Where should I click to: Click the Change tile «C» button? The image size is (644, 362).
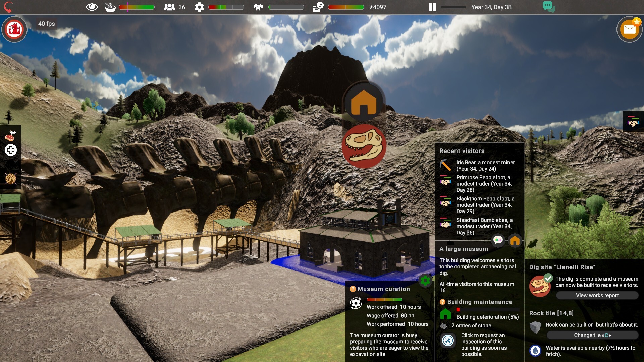pyautogui.click(x=592, y=335)
